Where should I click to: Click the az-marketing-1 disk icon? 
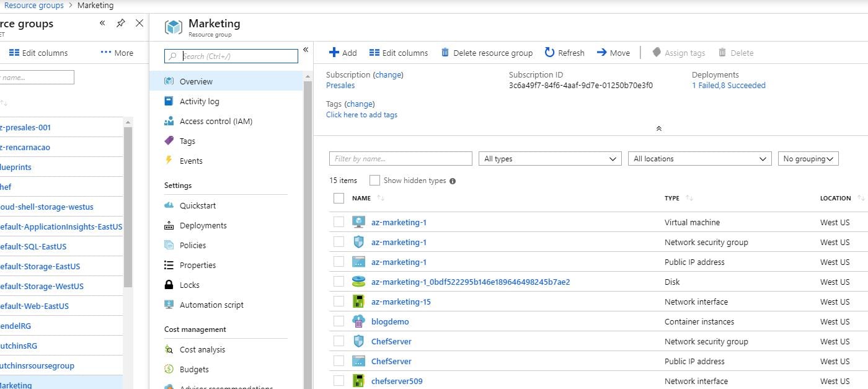coord(358,282)
